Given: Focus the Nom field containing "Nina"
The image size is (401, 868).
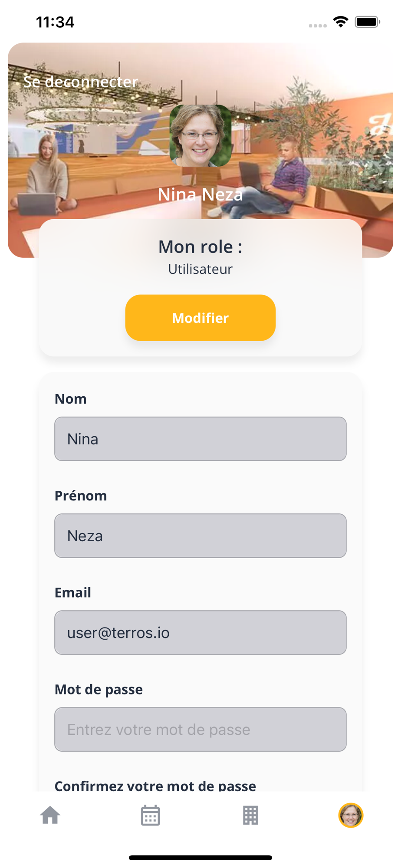Looking at the screenshot, I should pos(200,439).
